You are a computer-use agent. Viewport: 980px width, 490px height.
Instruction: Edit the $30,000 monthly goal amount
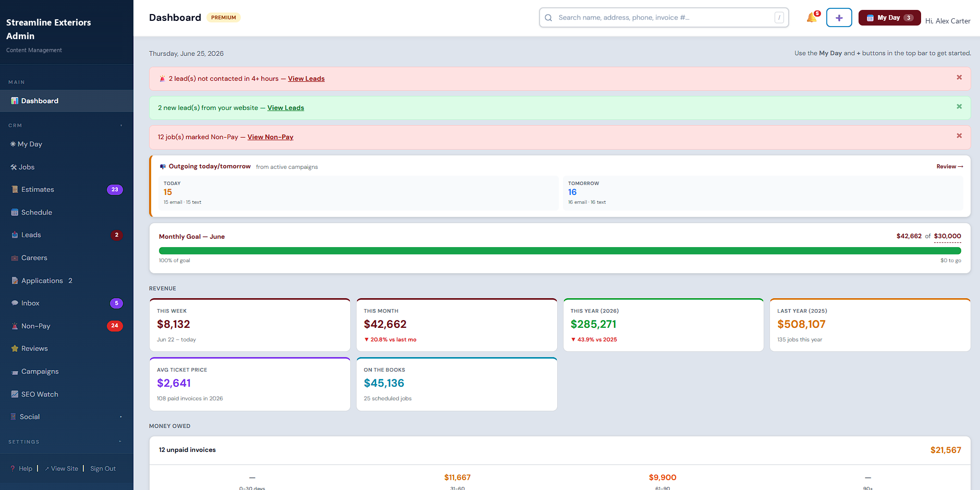click(948, 236)
